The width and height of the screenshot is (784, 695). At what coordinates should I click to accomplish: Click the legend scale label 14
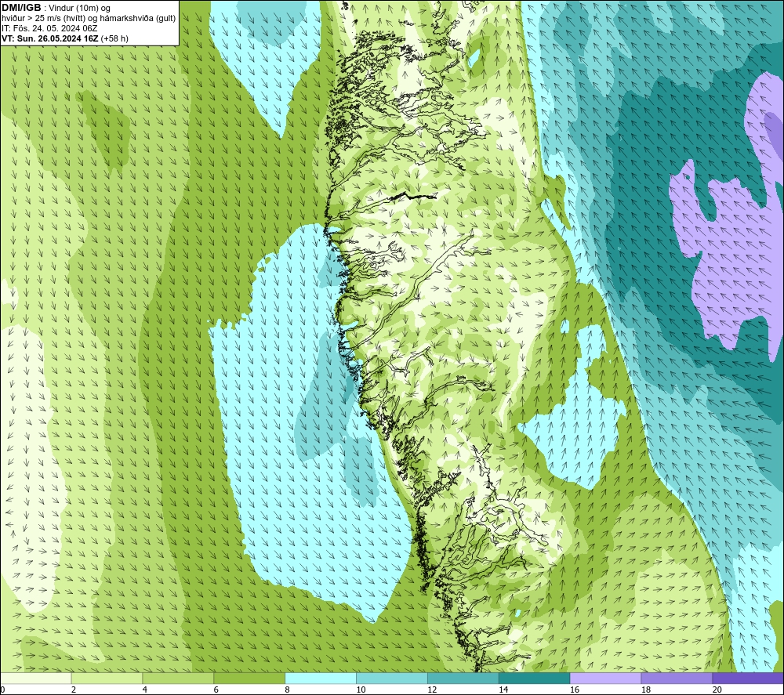click(x=503, y=690)
